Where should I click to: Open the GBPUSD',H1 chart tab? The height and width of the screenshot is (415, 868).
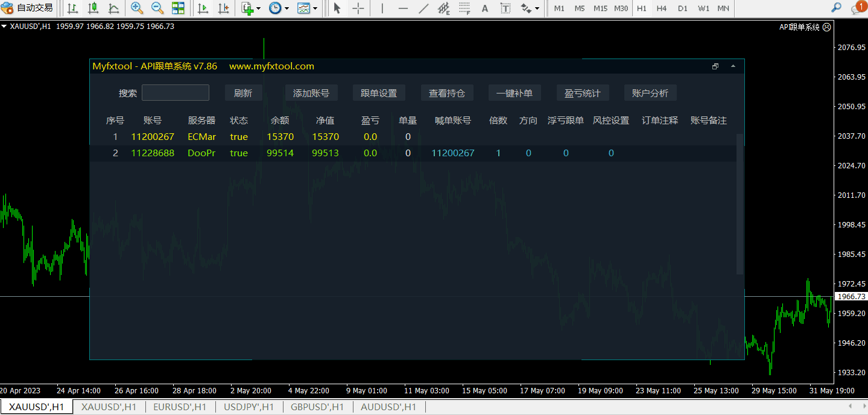[x=317, y=407]
